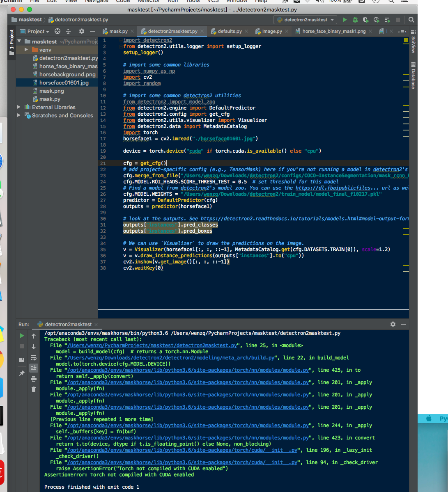Open Run panel settings gear
448x492 pixels.
pos(393,324)
